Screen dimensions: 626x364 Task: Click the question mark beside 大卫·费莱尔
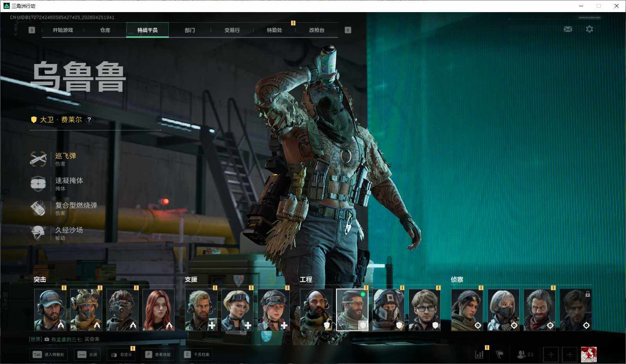point(89,120)
